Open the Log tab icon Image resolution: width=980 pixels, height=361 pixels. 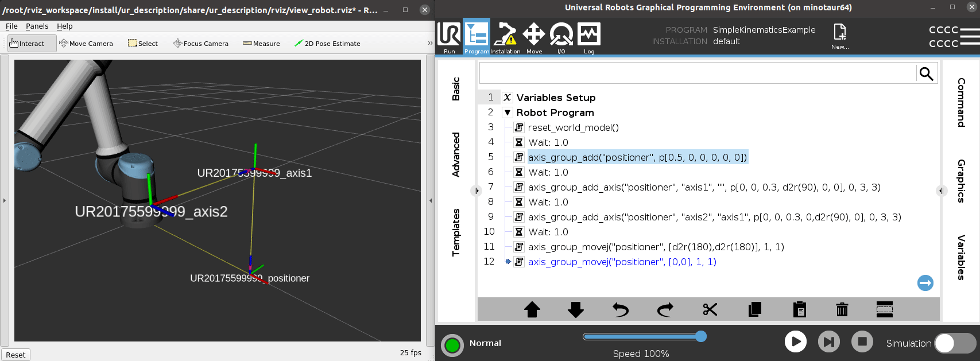589,37
